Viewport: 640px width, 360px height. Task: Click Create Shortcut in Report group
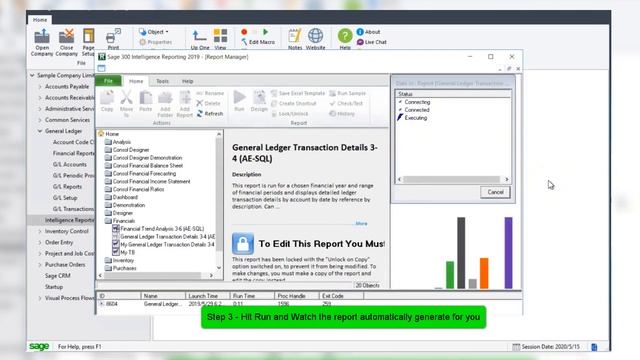294,104
